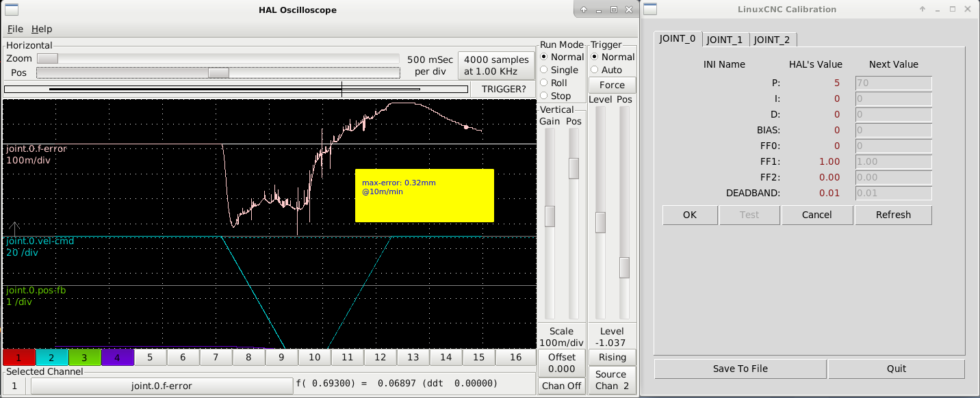
Task: Click the Offset 0.000 button
Action: point(562,363)
